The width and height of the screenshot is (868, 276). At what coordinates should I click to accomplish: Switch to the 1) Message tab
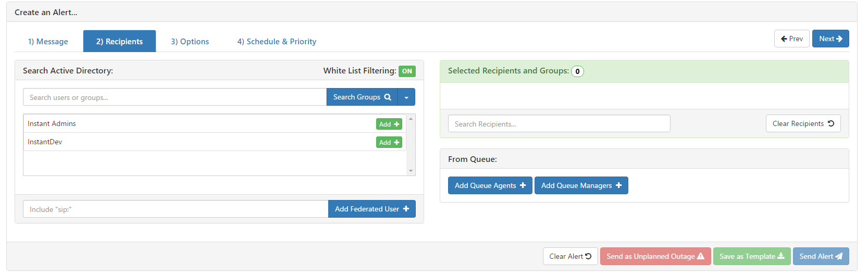pos(48,42)
